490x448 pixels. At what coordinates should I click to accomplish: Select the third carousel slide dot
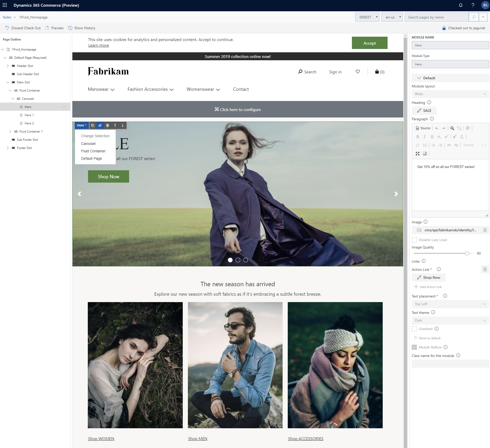[246, 260]
